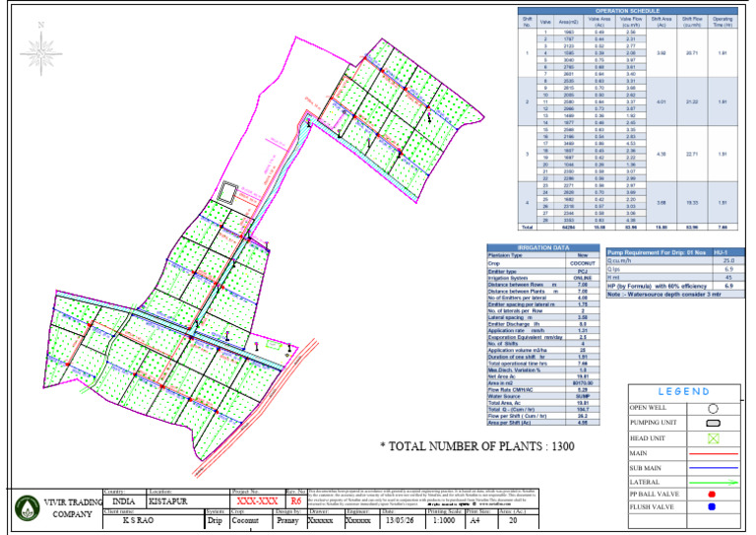Click the OPERATION SCHEDULE table header

(627, 11)
